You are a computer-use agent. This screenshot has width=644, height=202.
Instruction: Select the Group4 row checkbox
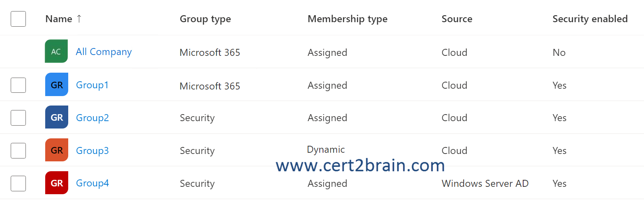[x=18, y=184]
